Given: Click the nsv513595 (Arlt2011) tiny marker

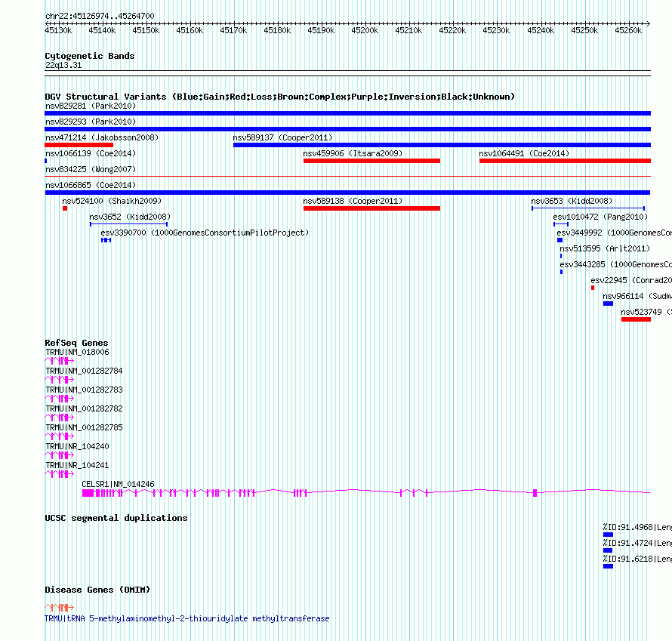Looking at the screenshot, I should pos(561,256).
